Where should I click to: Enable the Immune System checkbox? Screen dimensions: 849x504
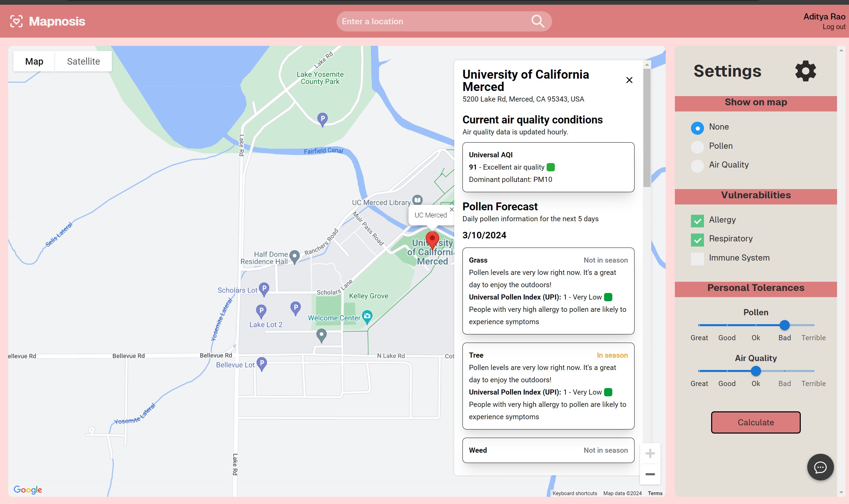tap(697, 259)
